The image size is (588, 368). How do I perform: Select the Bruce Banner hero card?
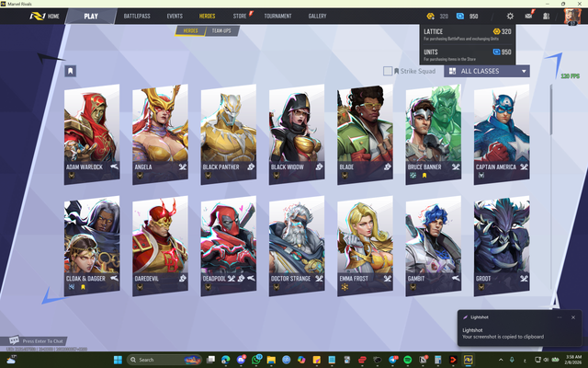click(433, 134)
